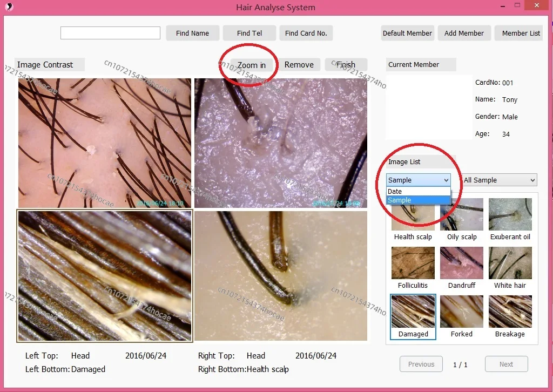Click the Left Top date 2016/06/24
553x392 pixels.
146,356
